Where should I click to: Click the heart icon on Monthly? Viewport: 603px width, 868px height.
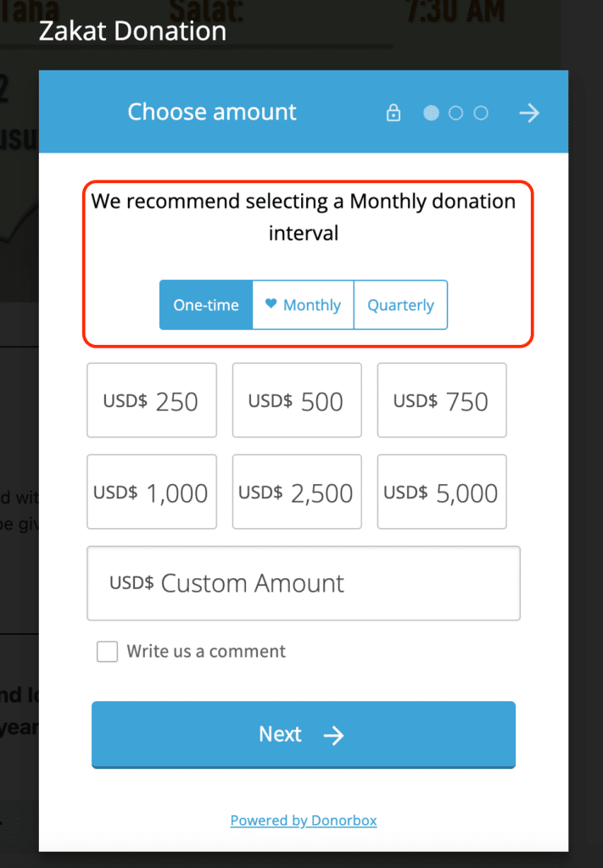coord(271,304)
